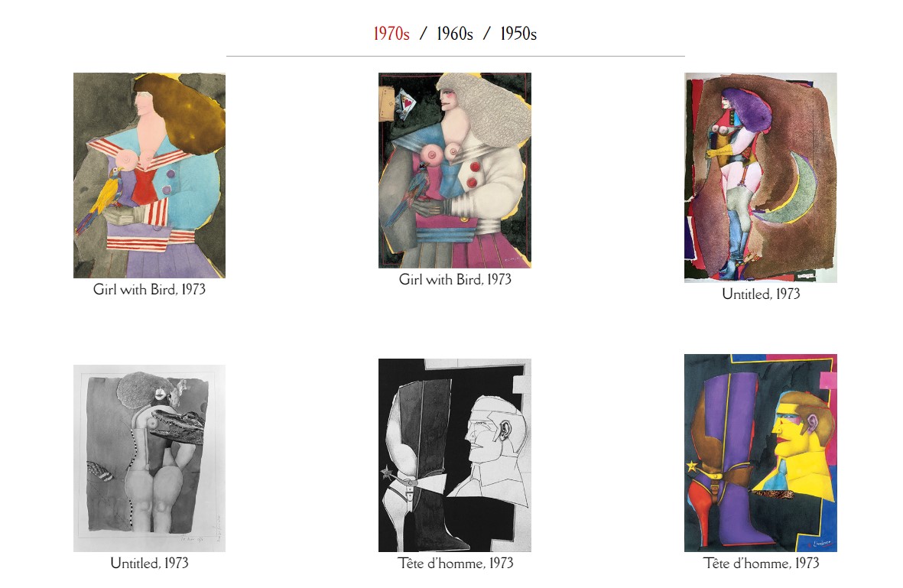Select the highlighted 1970s tab
The width and height of the screenshot is (903, 588).
[x=391, y=34]
